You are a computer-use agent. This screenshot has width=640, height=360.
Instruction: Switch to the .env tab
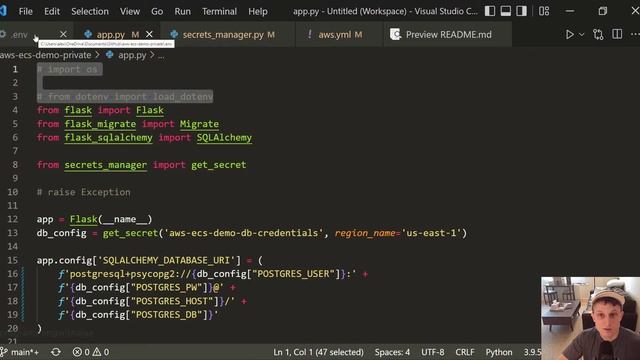(20, 35)
